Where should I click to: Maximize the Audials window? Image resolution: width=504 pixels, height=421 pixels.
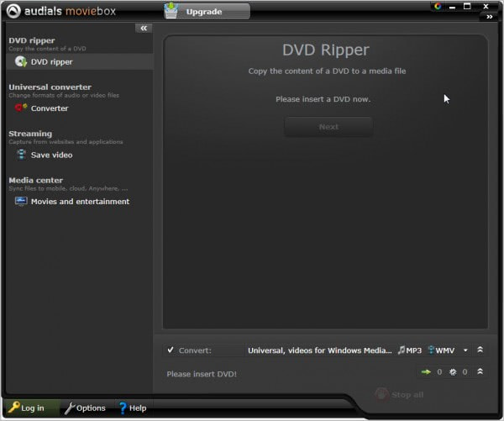[x=467, y=7]
